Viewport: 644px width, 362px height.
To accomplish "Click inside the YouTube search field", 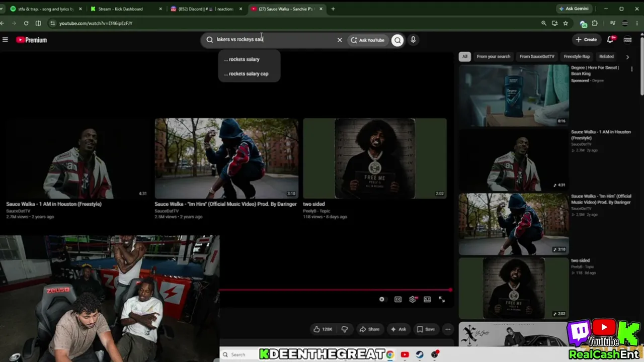I will (x=274, y=40).
